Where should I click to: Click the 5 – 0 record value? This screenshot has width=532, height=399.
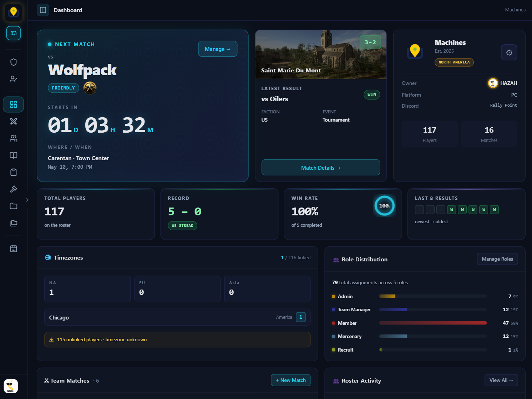[185, 211]
